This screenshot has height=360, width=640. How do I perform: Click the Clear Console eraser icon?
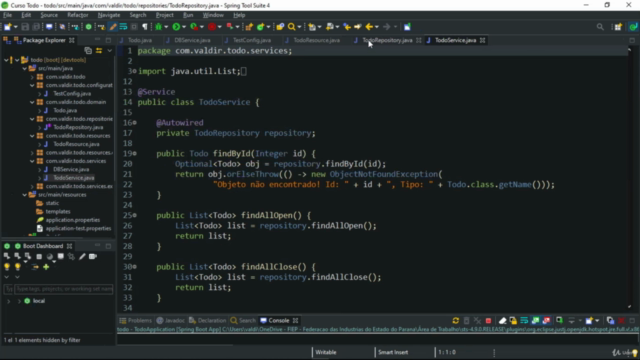click(x=502, y=321)
